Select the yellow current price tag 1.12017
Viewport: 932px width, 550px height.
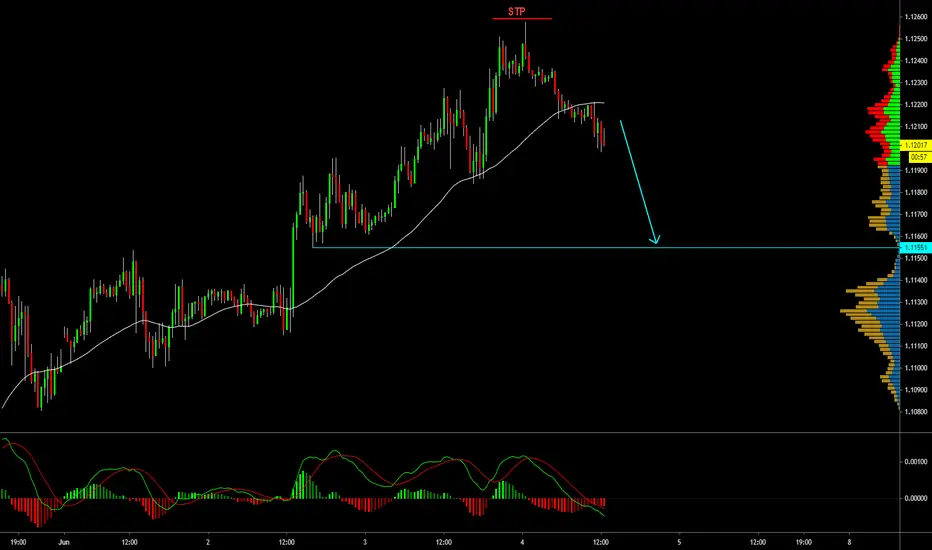coord(916,145)
